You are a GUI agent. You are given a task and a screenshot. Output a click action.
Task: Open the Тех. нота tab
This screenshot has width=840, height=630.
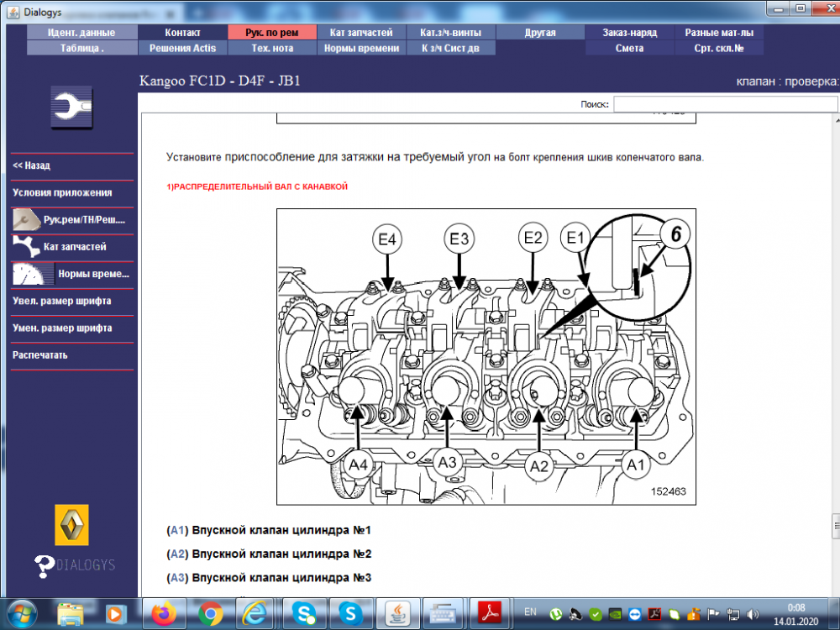272,48
